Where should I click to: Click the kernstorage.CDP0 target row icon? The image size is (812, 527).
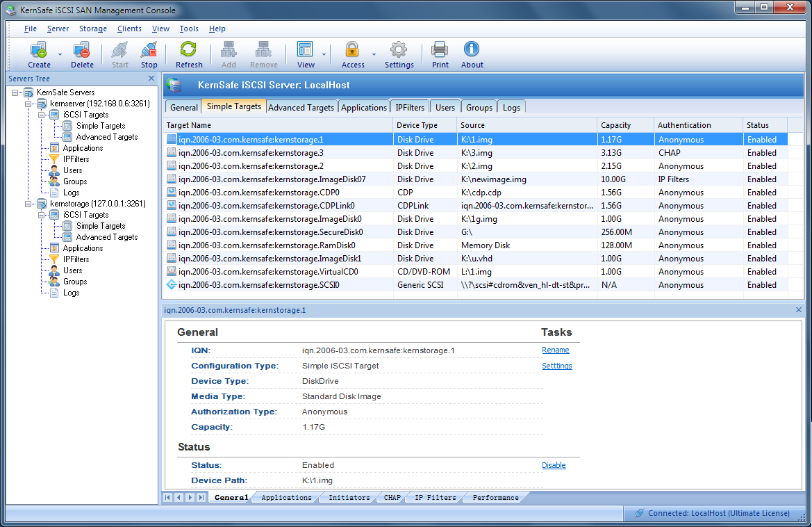[x=172, y=193]
